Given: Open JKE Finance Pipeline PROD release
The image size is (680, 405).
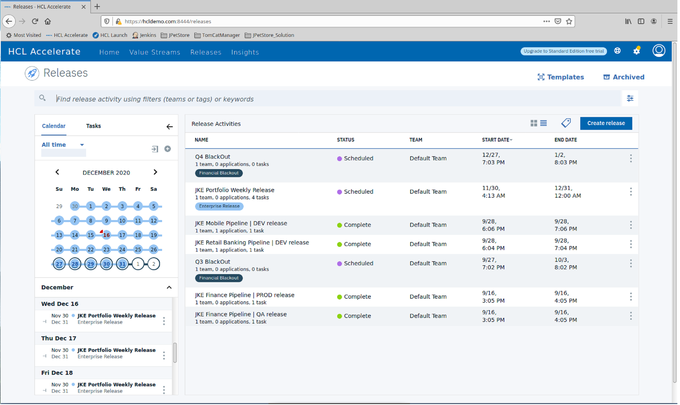Looking at the screenshot, I should coord(245,295).
